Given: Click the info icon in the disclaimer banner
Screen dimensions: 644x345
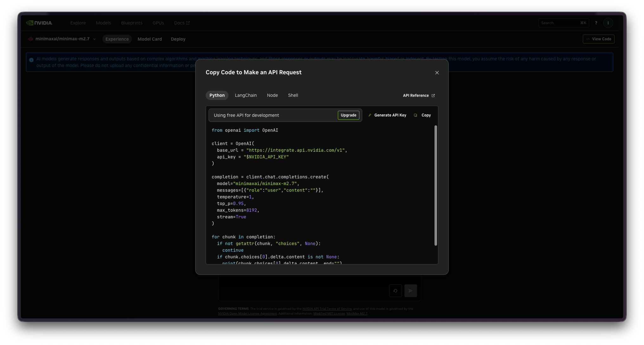Looking at the screenshot, I should (x=31, y=60).
